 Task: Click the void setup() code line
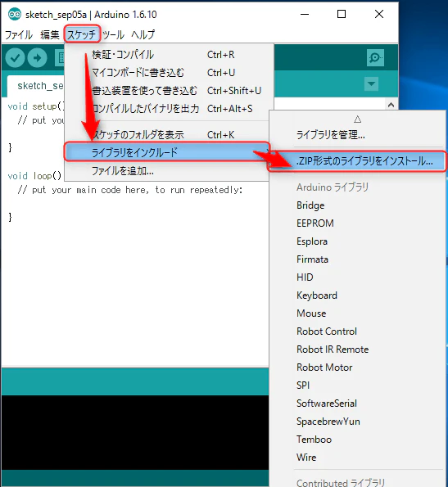pyautogui.click(x=36, y=106)
